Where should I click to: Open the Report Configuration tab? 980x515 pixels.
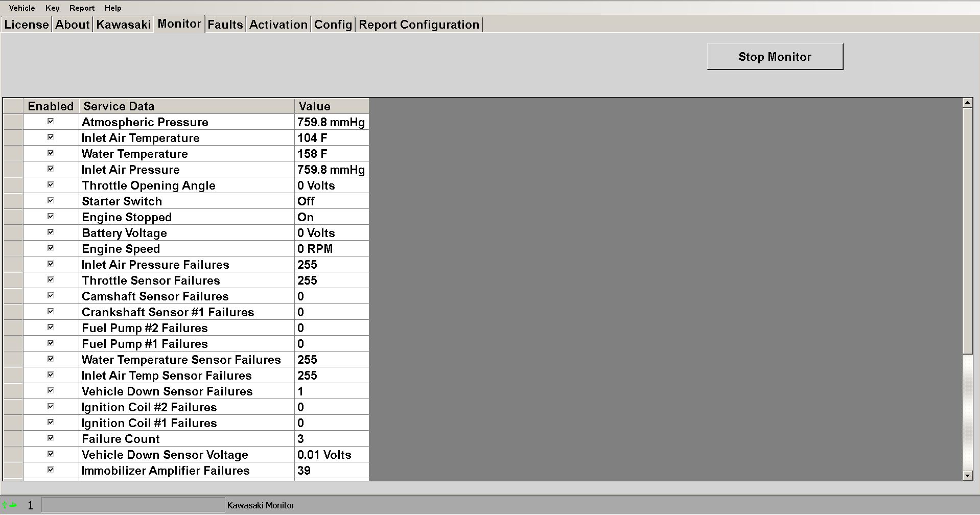pos(419,25)
